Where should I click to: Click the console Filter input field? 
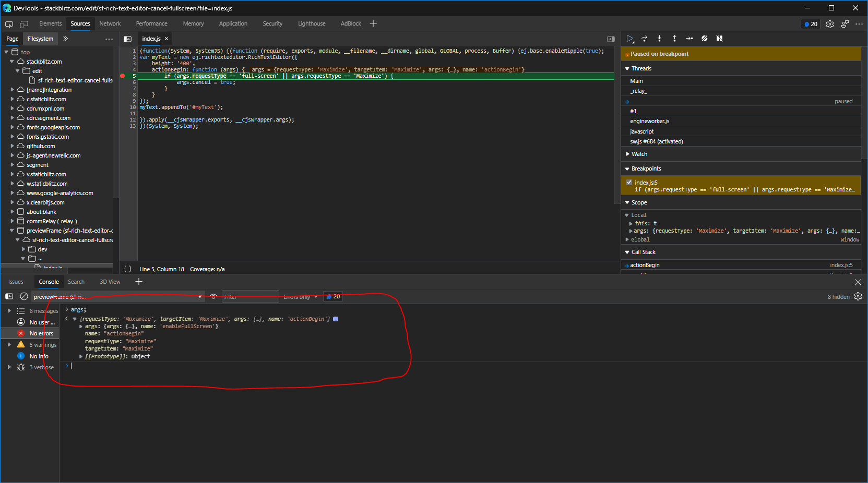[x=250, y=297]
